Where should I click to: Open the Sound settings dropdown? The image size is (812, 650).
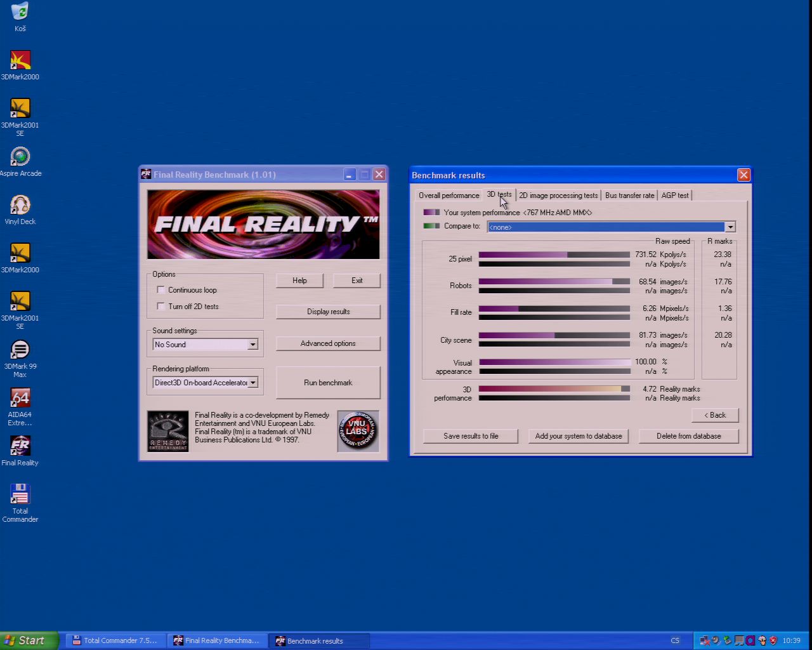coord(252,345)
